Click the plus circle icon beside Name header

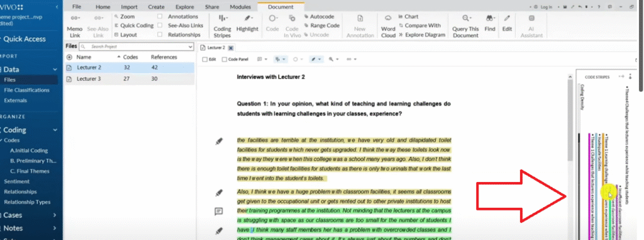(x=69, y=57)
